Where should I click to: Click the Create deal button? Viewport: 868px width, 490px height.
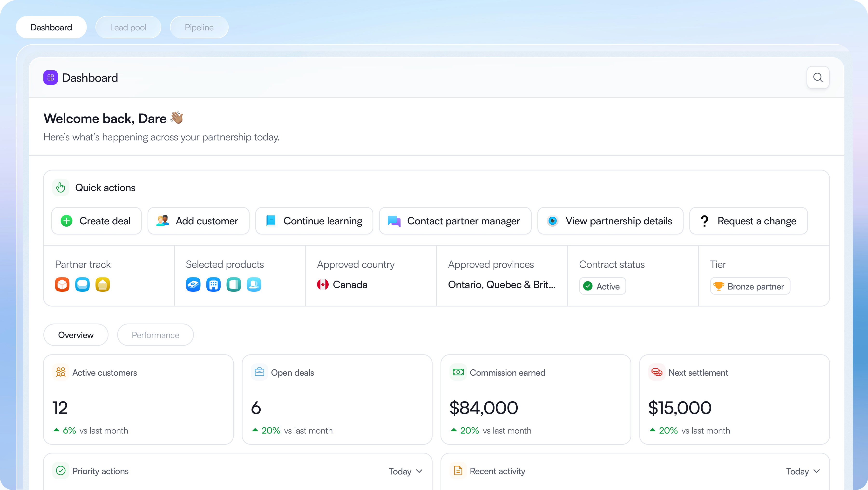pos(96,221)
